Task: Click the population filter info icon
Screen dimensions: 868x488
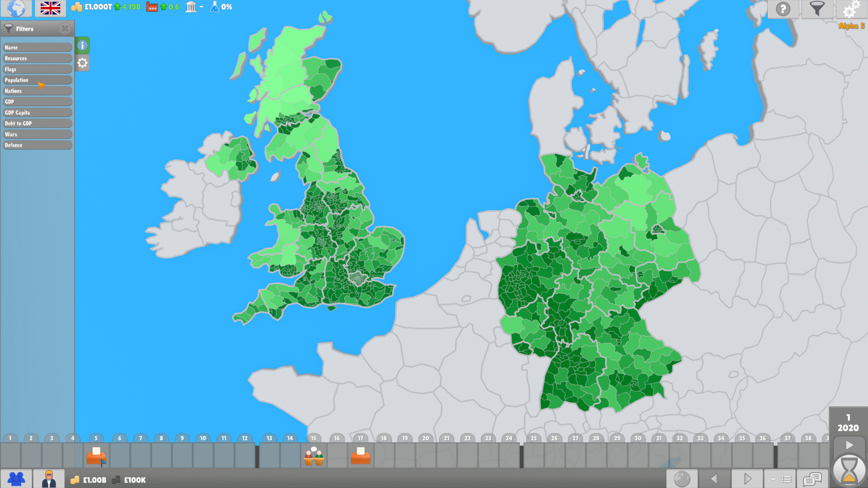Action: (83, 45)
